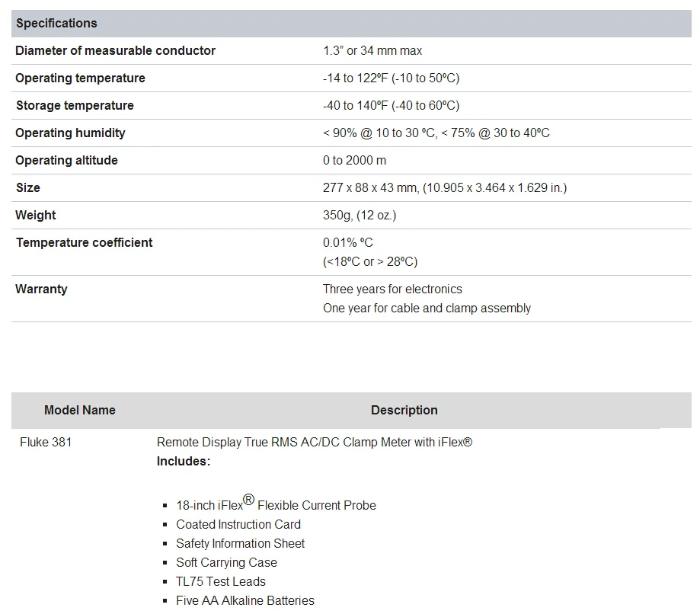Select the Three years for electronics text
700x614 pixels.
392,289
